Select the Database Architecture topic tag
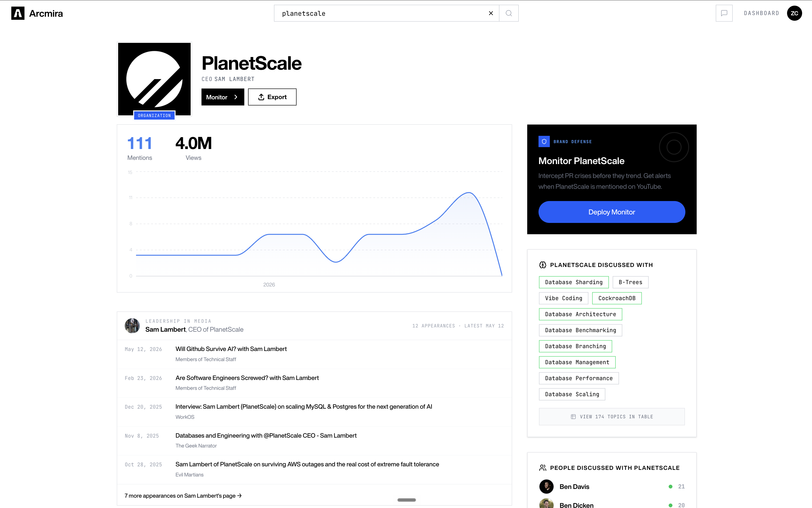 pyautogui.click(x=580, y=314)
